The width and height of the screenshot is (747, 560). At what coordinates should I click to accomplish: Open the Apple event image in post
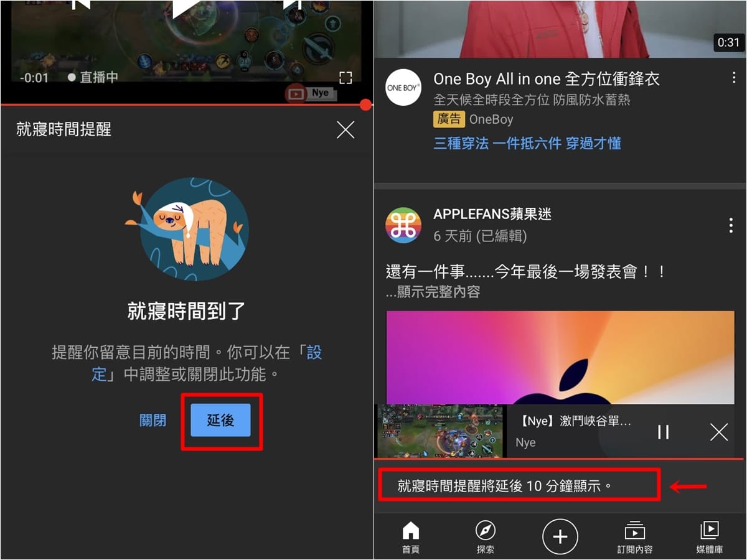coord(560,358)
